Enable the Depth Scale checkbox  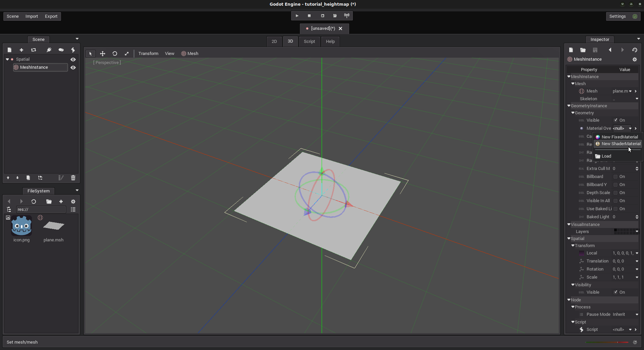[x=615, y=193]
